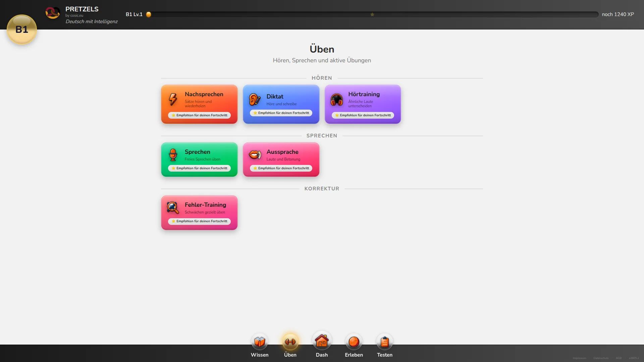Switch to the Dash tab label
Viewport: 644px width, 362px height.
tap(322, 355)
